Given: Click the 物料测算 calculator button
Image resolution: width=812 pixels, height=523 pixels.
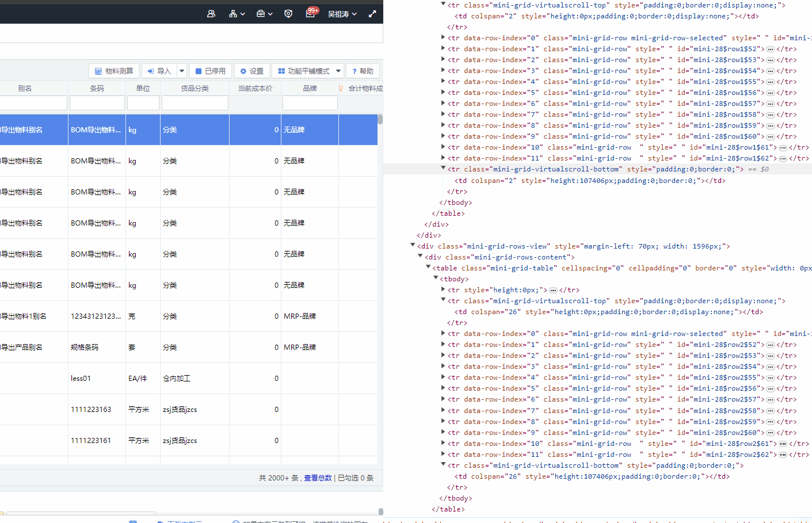Looking at the screenshot, I should pyautogui.click(x=114, y=71).
